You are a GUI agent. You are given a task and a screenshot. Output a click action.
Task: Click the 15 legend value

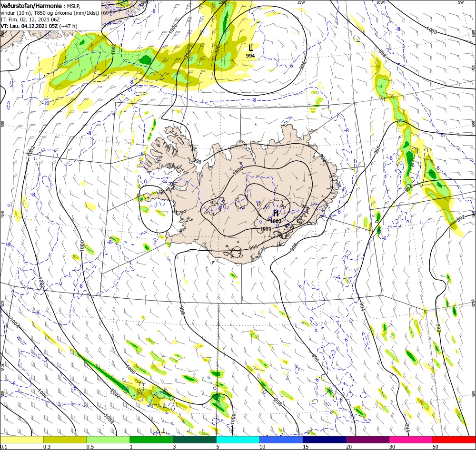point(306,447)
